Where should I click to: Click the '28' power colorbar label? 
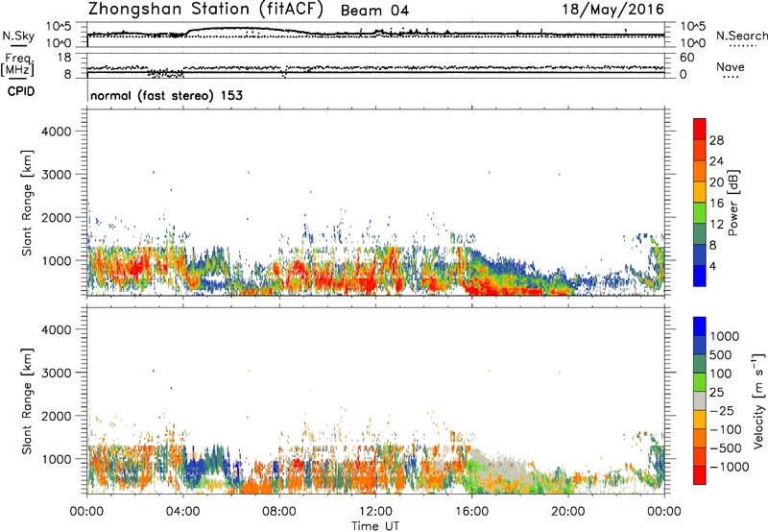(x=716, y=140)
